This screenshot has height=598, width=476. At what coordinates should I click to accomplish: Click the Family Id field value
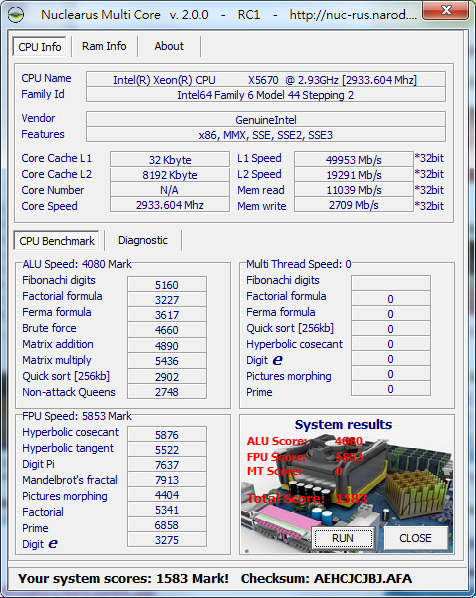point(265,95)
